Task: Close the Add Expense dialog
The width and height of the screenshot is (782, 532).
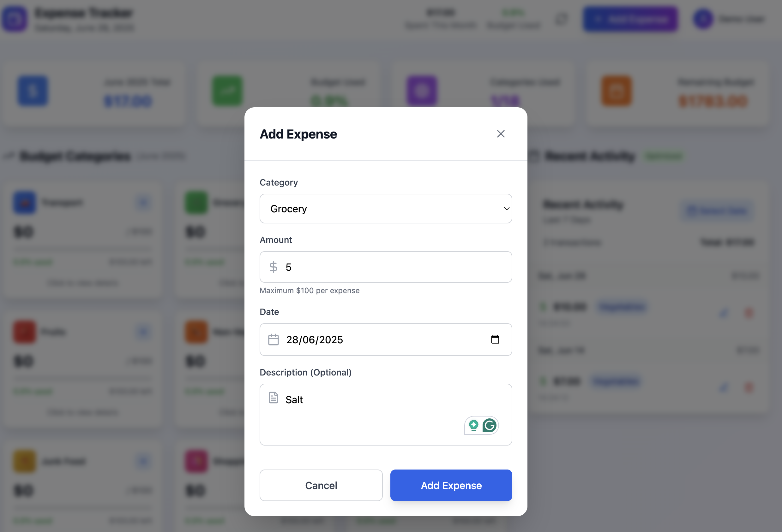Action: click(x=501, y=134)
